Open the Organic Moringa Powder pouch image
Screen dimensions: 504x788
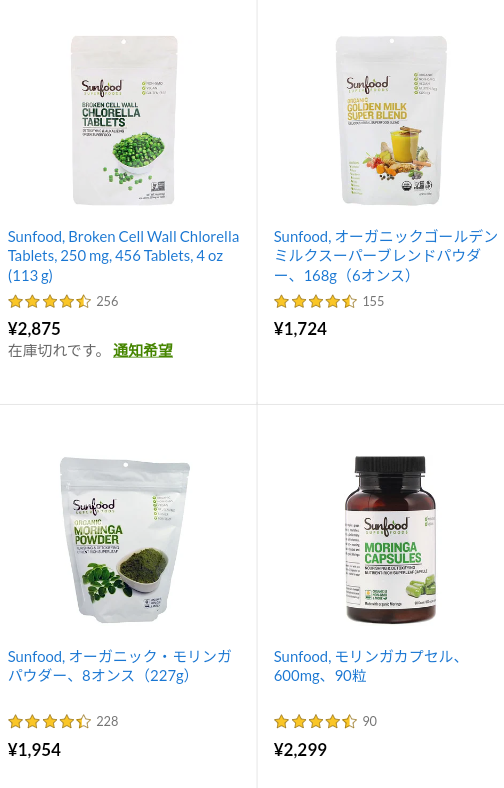pos(124,540)
